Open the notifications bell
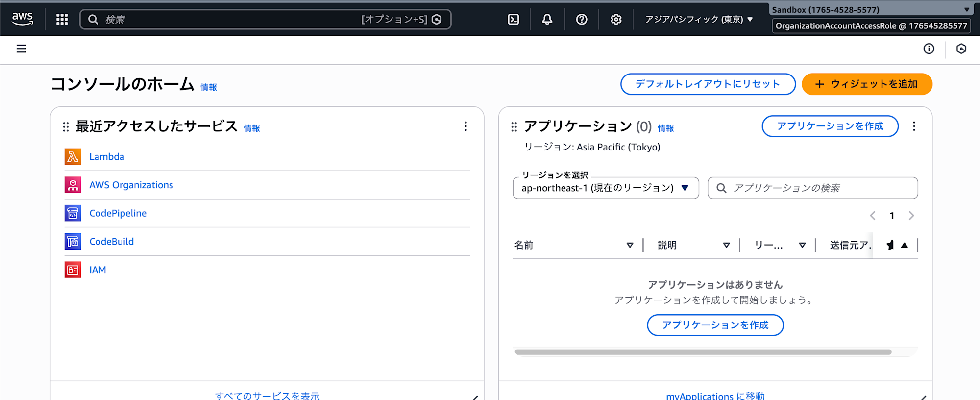The image size is (980, 400). point(547,19)
